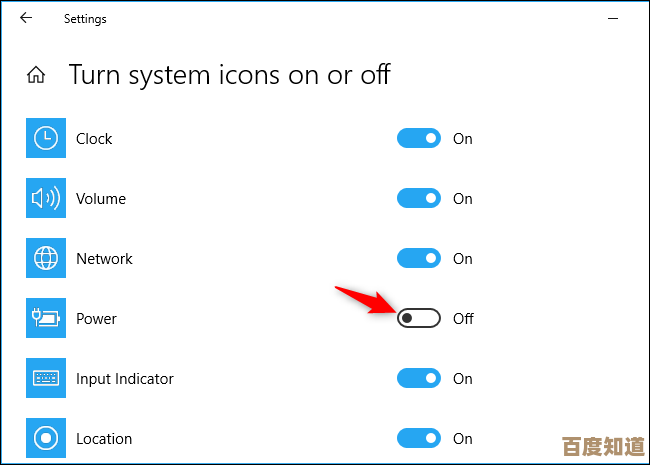This screenshot has width=650, height=465.
Task: Click the back arrow in Settings
Action: [x=26, y=18]
